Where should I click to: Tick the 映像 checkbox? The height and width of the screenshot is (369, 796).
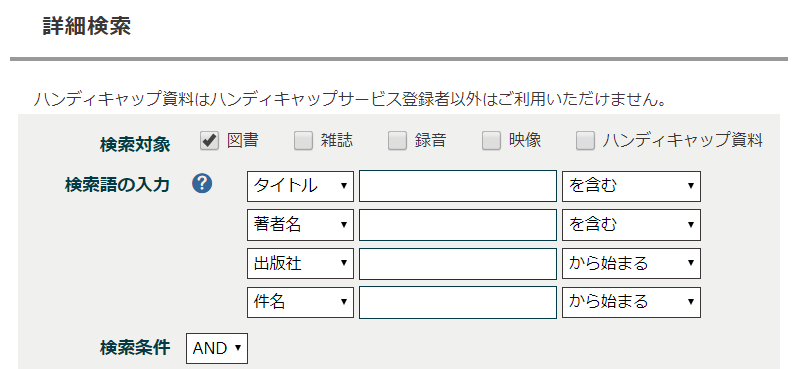(491, 141)
